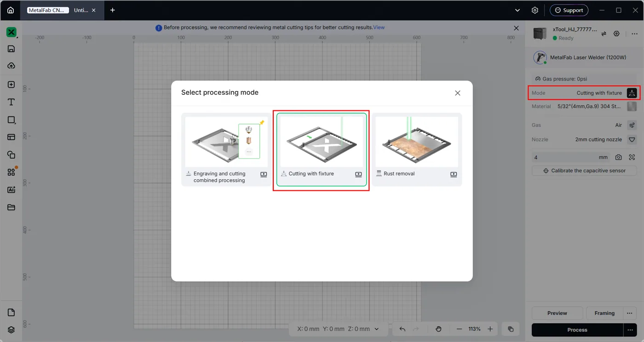Click the Support button

[569, 10]
